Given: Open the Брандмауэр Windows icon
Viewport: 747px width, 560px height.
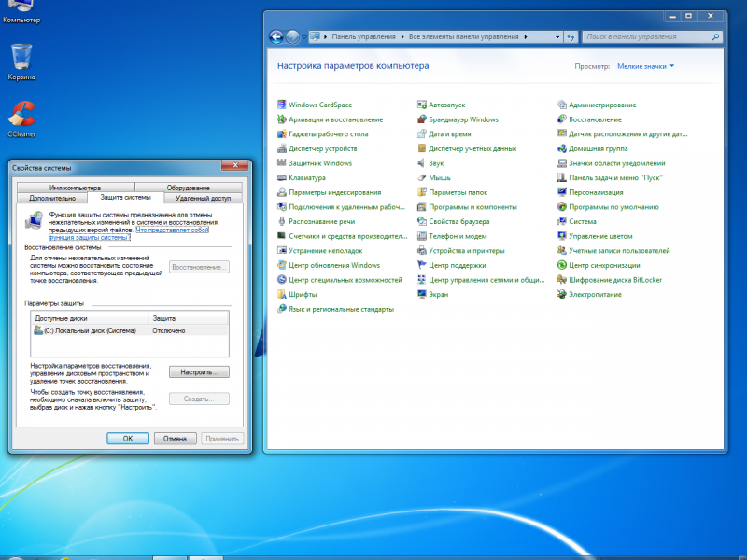Looking at the screenshot, I should pyautogui.click(x=422, y=119).
